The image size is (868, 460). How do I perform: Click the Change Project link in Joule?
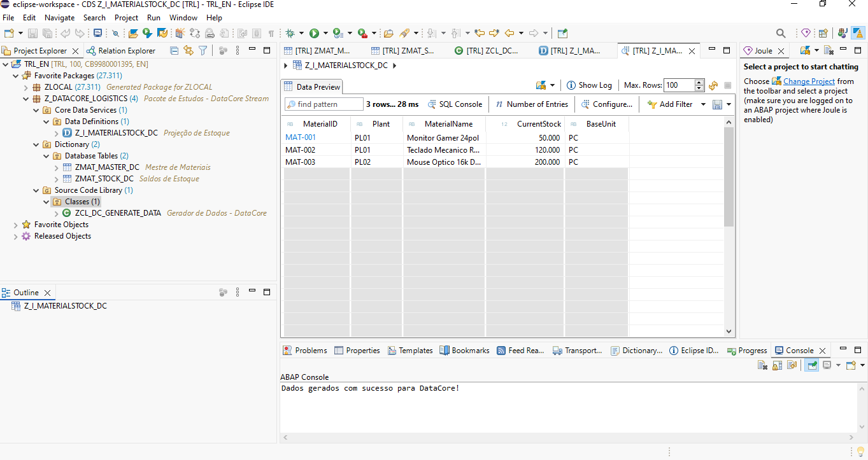click(x=809, y=81)
